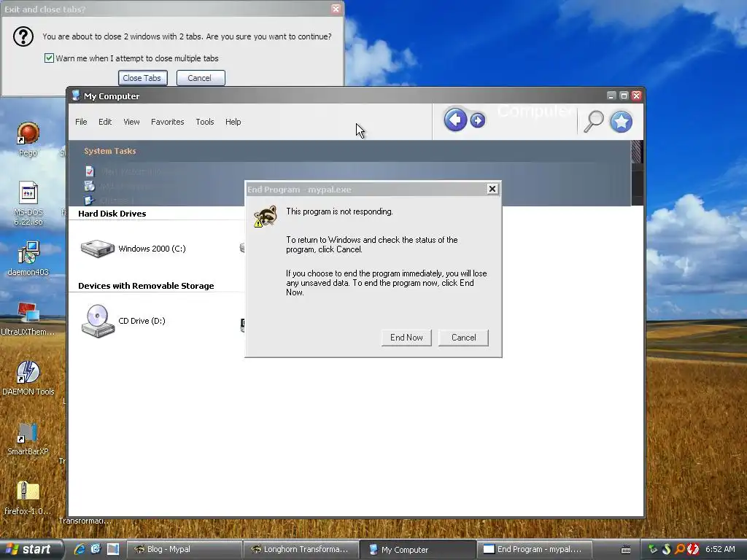Viewport: 747px width, 560px height.
Task: Open the Edit menu in My Computer
Action: point(105,122)
